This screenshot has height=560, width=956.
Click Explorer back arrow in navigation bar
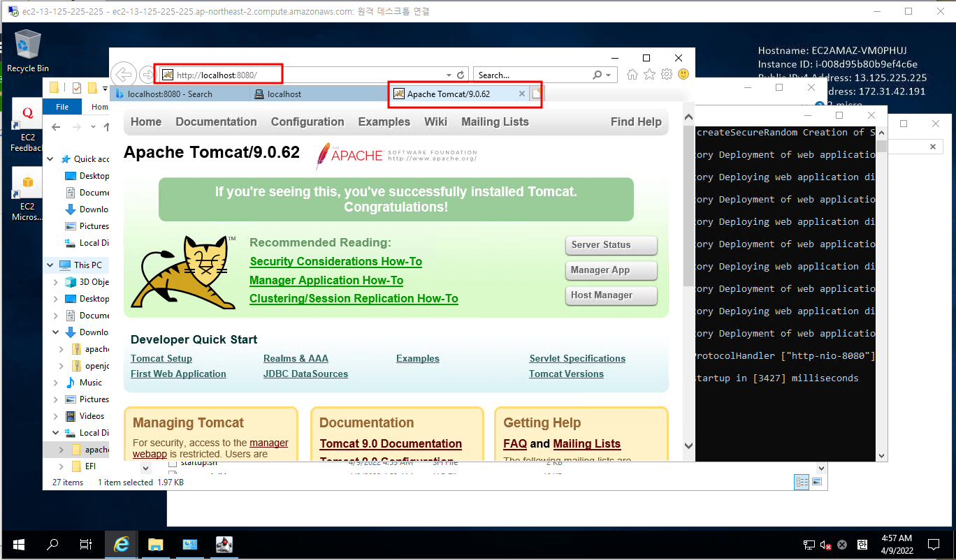click(57, 127)
